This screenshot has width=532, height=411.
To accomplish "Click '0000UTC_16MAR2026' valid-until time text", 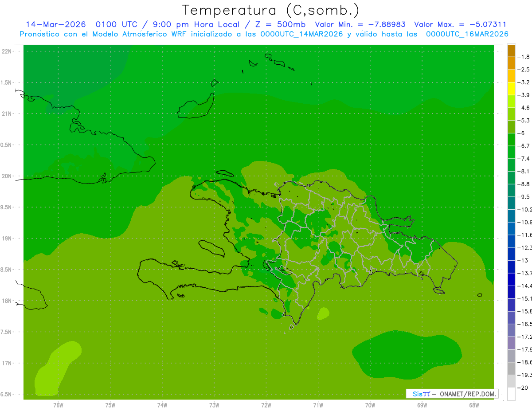I will 467,34.
